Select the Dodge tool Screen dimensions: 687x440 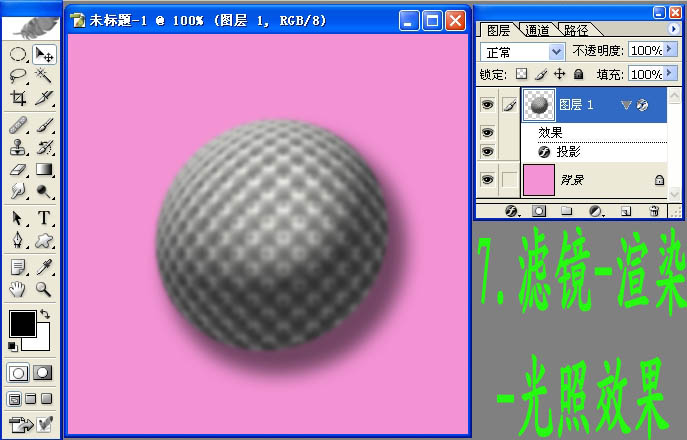pyautogui.click(x=44, y=191)
